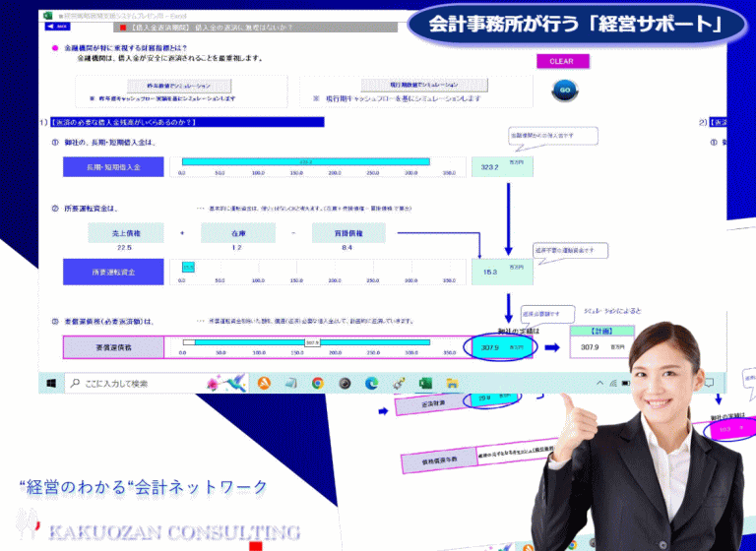Click the 所要運転資金 blue label
Image resolution: width=756 pixels, height=551 pixels.
113,272
